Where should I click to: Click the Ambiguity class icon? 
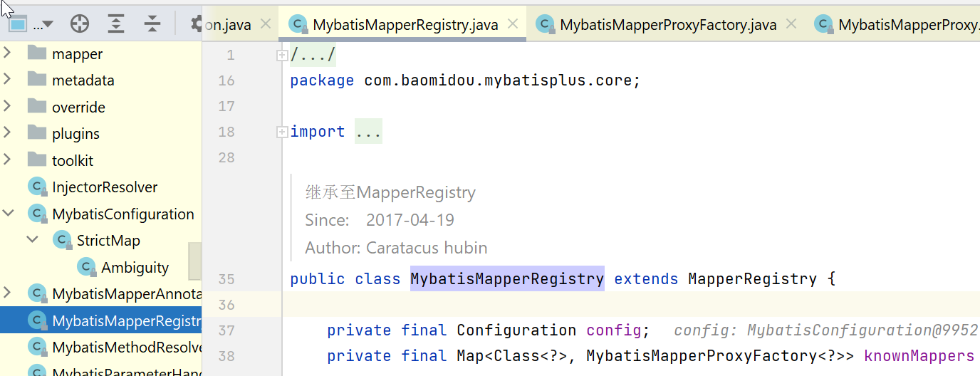[x=86, y=267]
